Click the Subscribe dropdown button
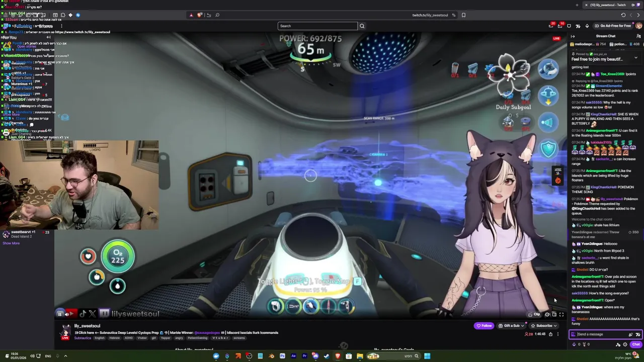This screenshot has height=362, width=644. [x=543, y=326]
